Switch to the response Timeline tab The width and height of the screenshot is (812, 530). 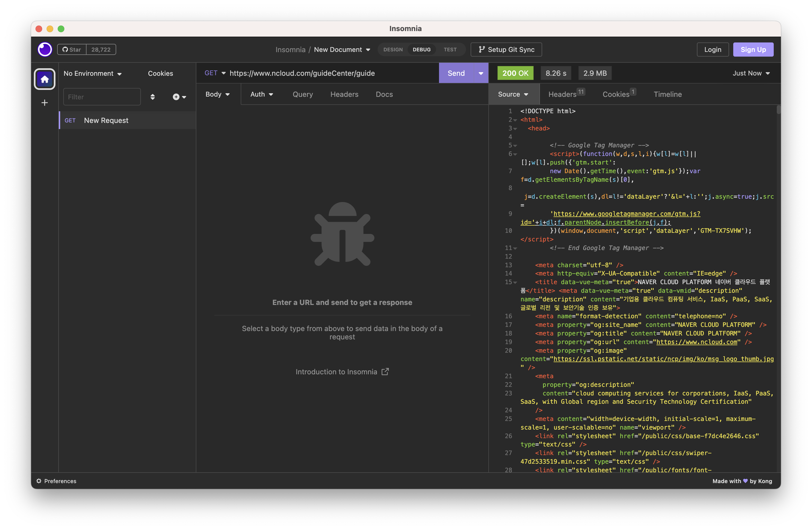667,94
